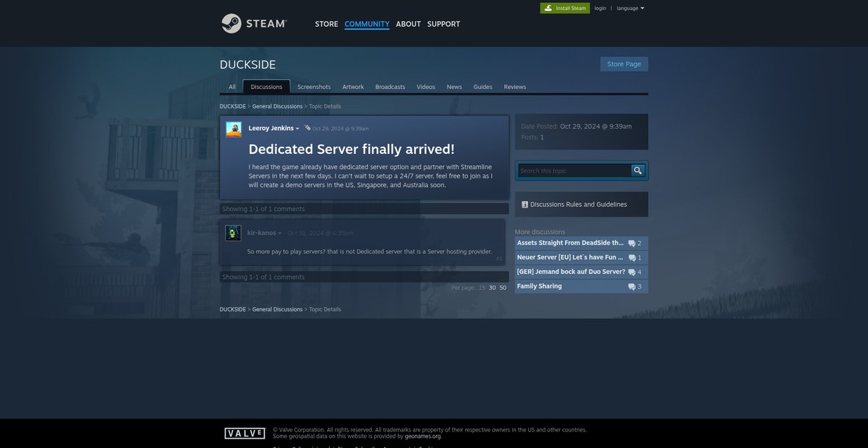Image resolution: width=868 pixels, height=448 pixels.
Task: Switch to the Videos tab
Action: [x=426, y=87]
